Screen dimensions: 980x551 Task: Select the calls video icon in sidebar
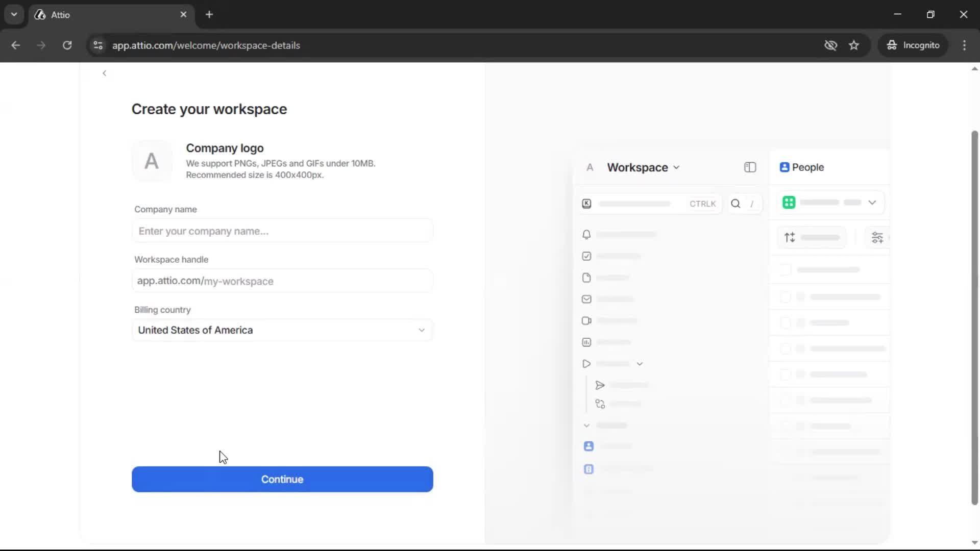(x=587, y=320)
